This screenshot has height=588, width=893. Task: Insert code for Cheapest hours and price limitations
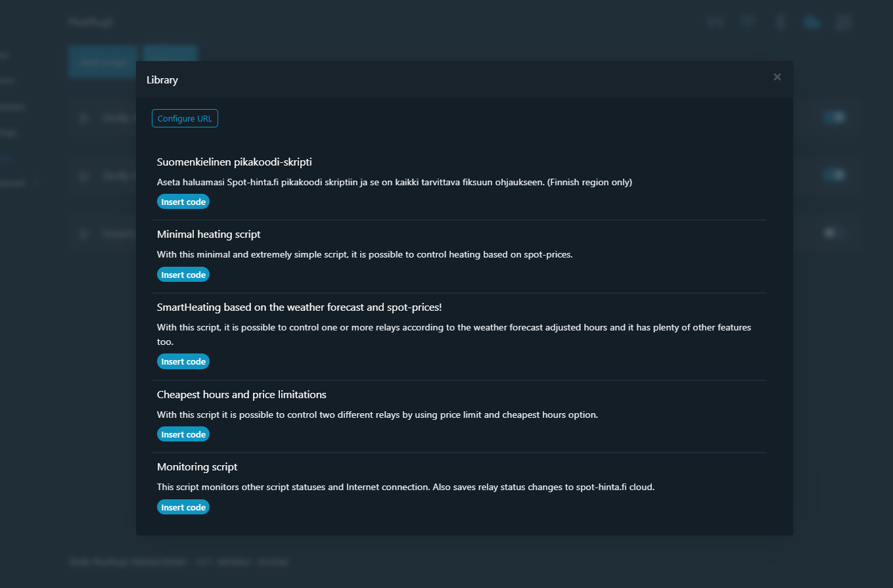coord(183,434)
